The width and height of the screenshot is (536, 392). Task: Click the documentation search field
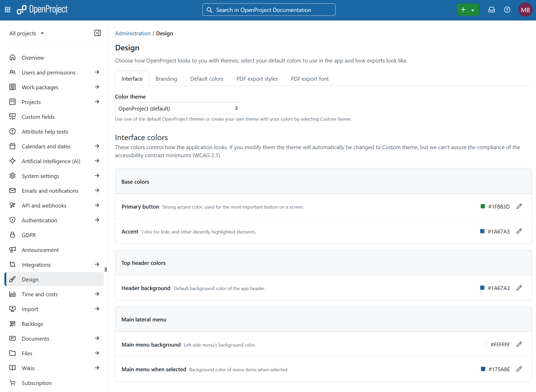click(269, 10)
